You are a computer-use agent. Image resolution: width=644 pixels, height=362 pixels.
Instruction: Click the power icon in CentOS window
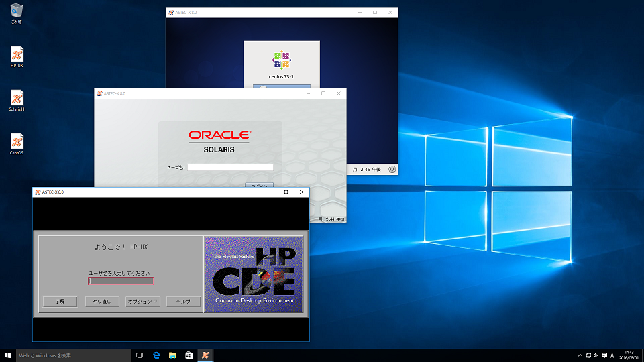[392, 169]
